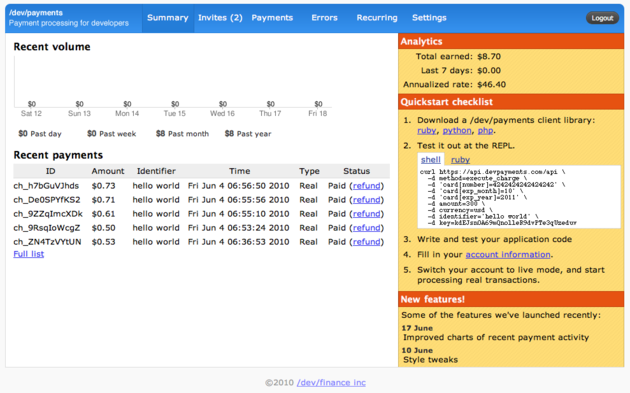Click the Logout button

point(602,18)
